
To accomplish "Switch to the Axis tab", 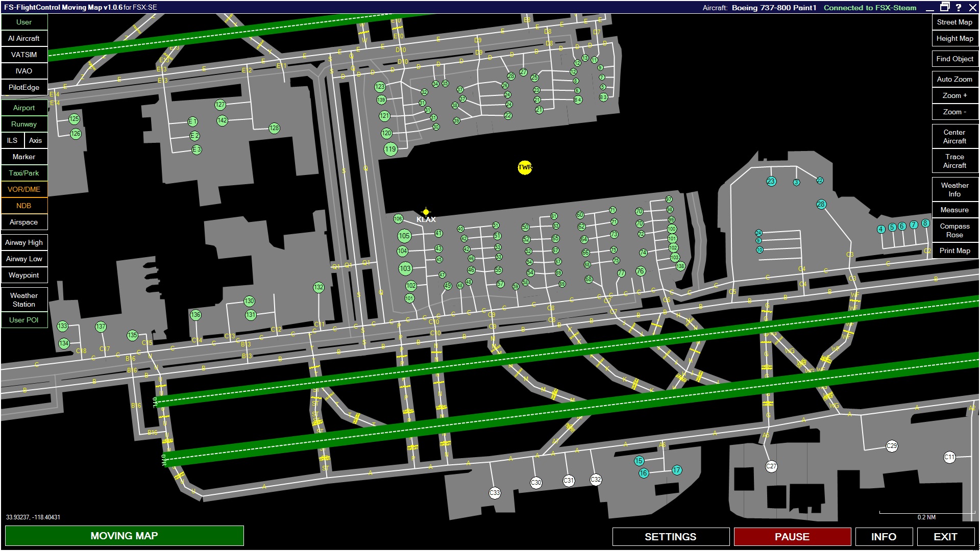I will [35, 140].
